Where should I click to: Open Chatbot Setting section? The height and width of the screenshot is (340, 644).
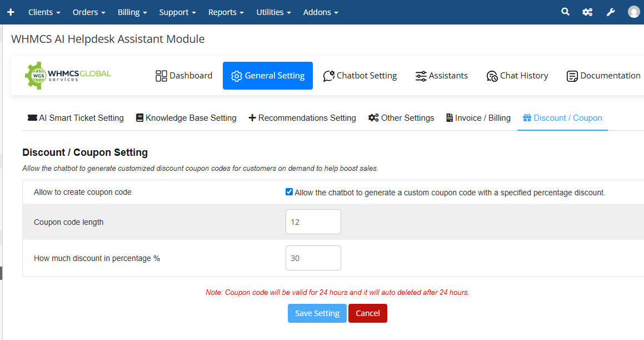[360, 76]
